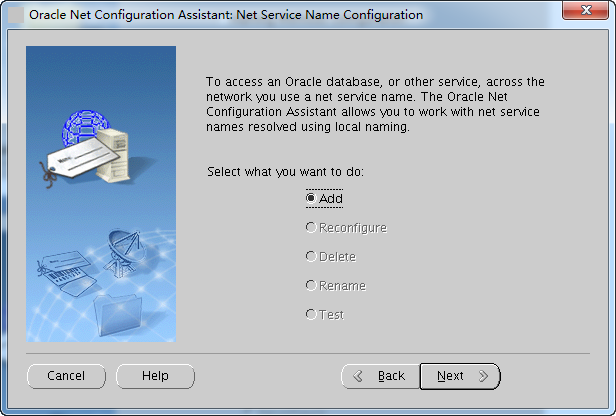Go to the Next wizard page
The width and height of the screenshot is (616, 416).
460,376
